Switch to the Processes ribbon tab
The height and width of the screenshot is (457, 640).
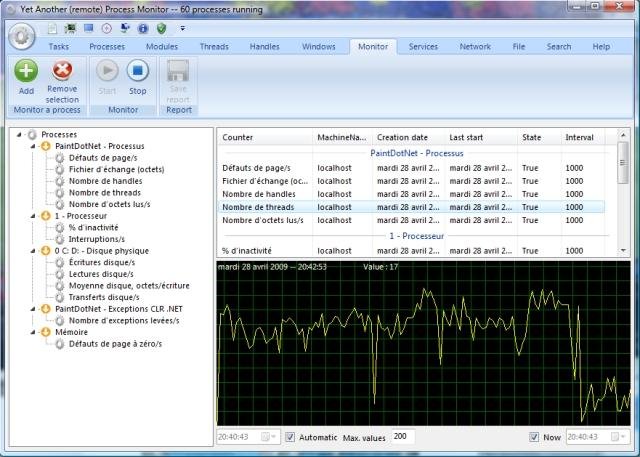coord(107,47)
